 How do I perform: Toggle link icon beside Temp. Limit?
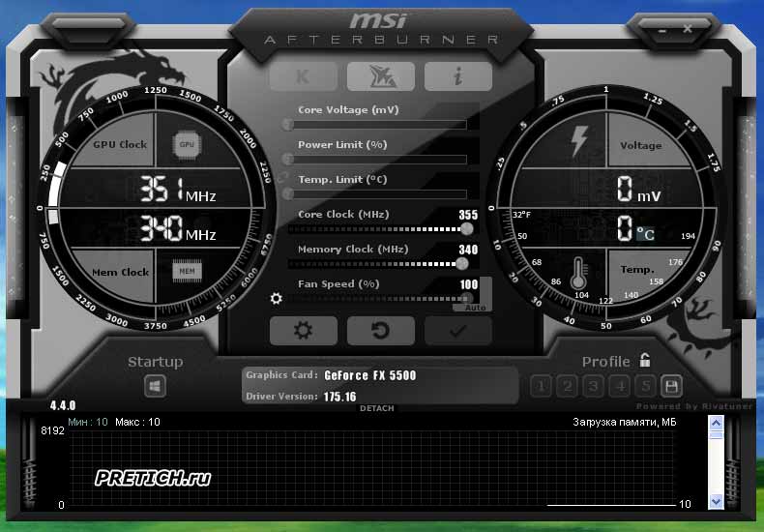point(283,176)
